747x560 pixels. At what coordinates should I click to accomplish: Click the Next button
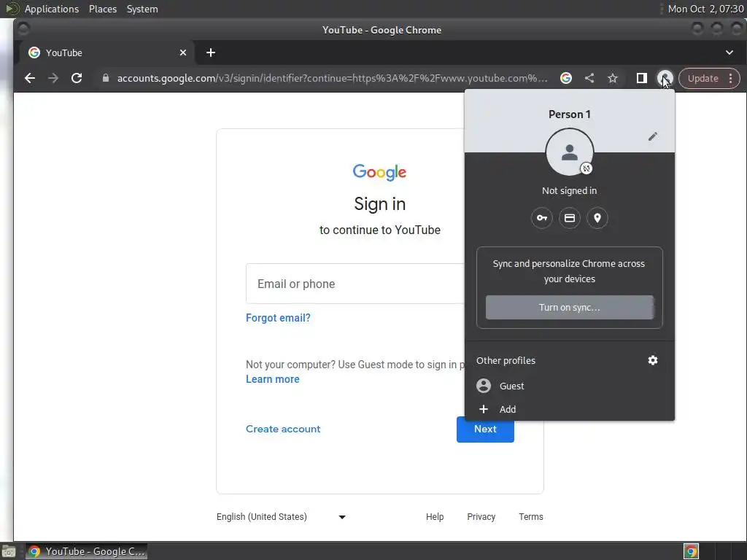tap(485, 429)
